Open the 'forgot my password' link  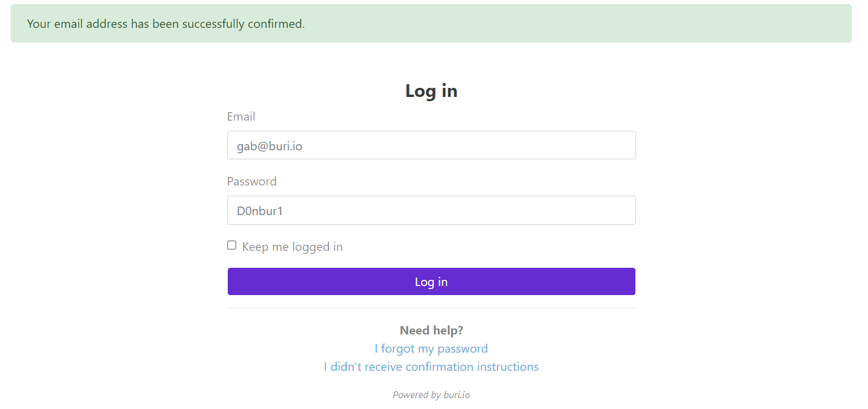[x=434, y=348]
